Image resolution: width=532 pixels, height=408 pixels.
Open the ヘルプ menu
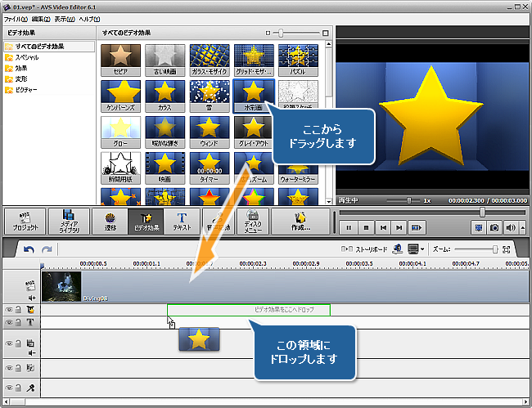pos(89,20)
